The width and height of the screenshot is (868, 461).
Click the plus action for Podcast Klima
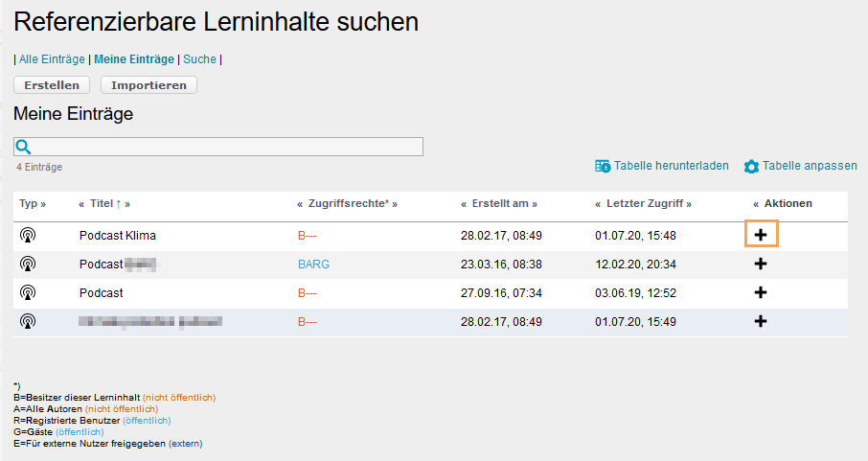pos(761,235)
